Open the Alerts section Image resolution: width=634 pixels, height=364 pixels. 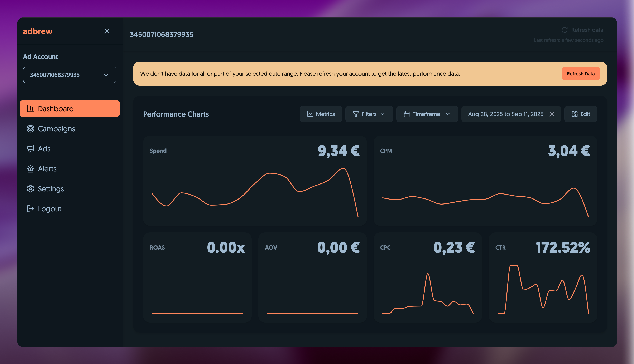click(x=69, y=168)
